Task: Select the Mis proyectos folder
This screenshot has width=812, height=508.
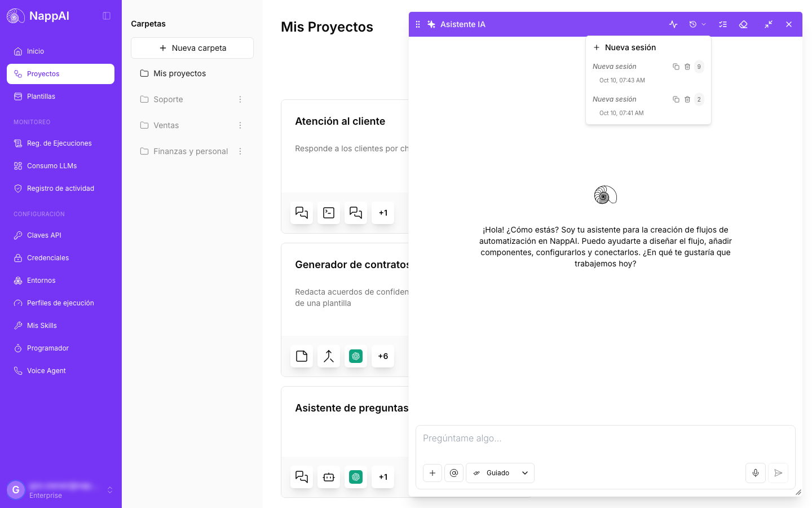Action: pyautogui.click(x=192, y=73)
